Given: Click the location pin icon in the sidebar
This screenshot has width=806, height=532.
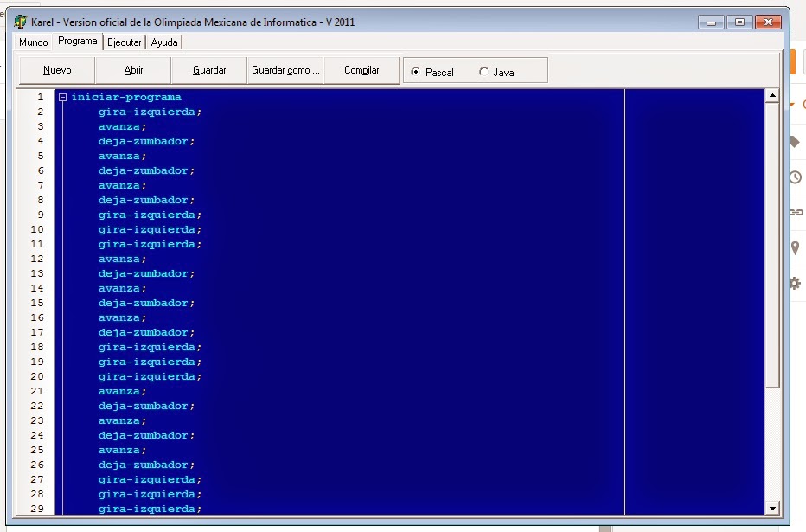Looking at the screenshot, I should pyautogui.click(x=794, y=247).
